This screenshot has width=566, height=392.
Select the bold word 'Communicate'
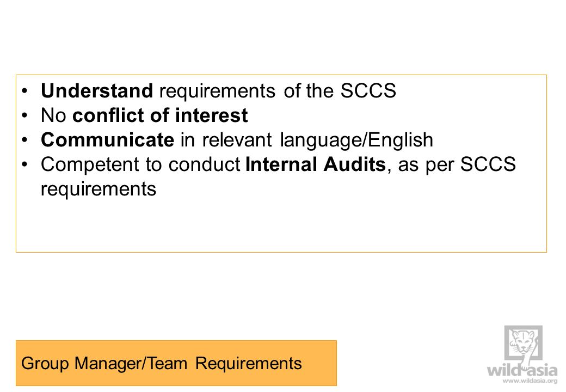tap(108, 140)
